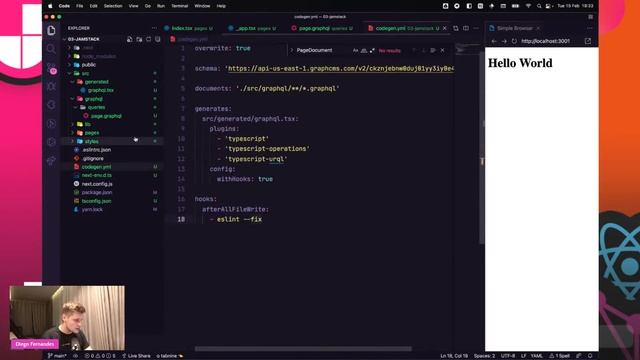Open the Apple menu
This screenshot has width=640, height=360.
click(x=50, y=6)
